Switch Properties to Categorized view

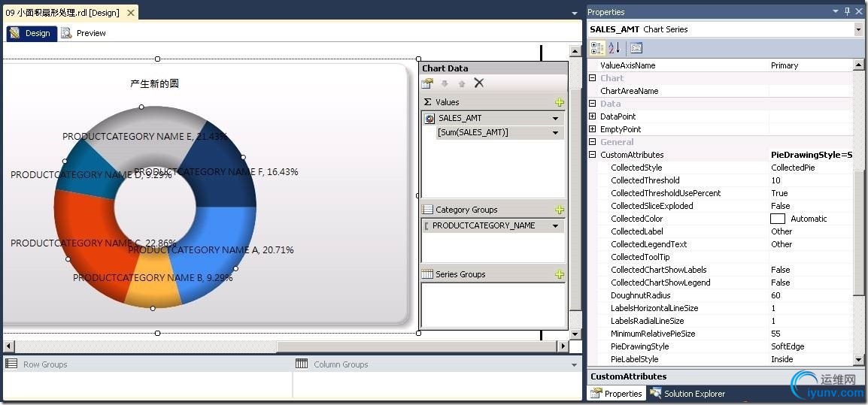pyautogui.click(x=597, y=48)
